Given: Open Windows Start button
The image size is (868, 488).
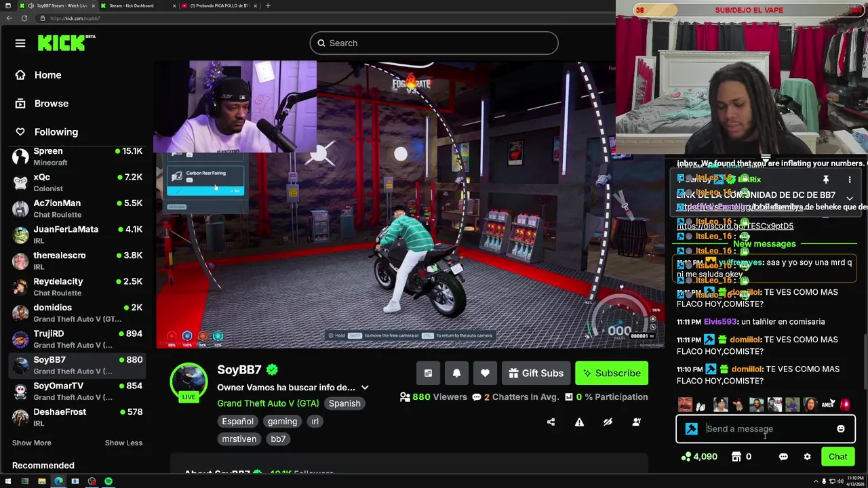Looking at the screenshot, I should coord(8,481).
